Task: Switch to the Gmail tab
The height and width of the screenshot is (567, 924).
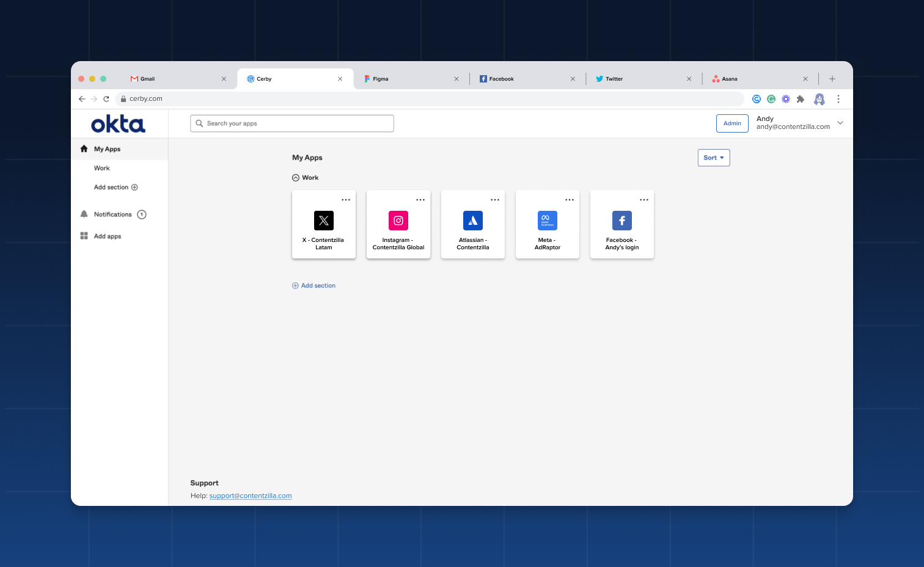Action: pyautogui.click(x=178, y=79)
